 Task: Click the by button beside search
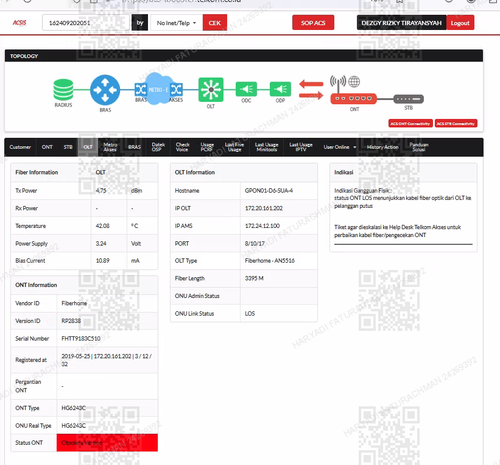click(140, 23)
